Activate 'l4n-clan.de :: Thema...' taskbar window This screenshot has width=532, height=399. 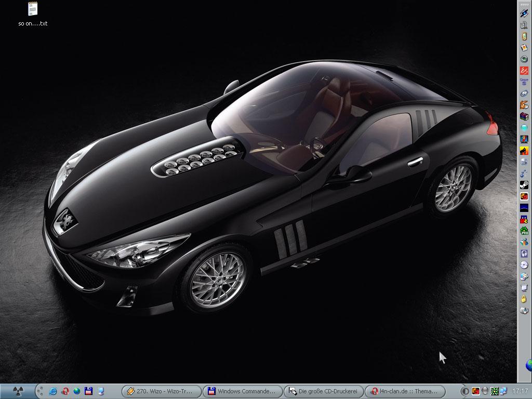[405, 391]
